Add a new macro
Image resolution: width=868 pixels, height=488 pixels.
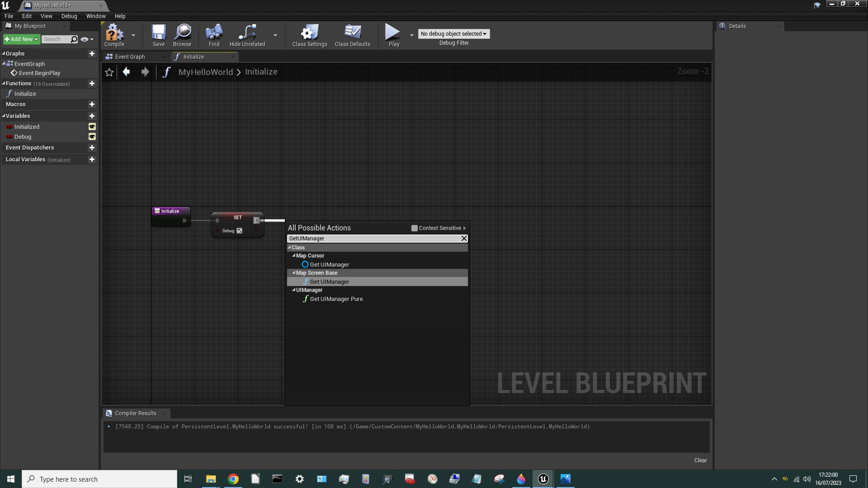point(92,104)
